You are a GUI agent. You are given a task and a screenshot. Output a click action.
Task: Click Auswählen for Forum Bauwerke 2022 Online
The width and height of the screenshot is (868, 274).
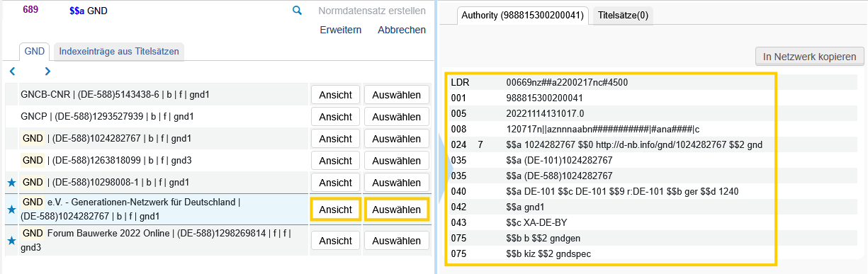(397, 241)
